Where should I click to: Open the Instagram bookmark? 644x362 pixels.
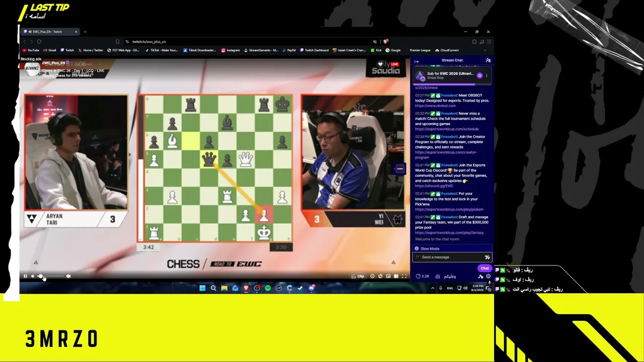point(230,50)
